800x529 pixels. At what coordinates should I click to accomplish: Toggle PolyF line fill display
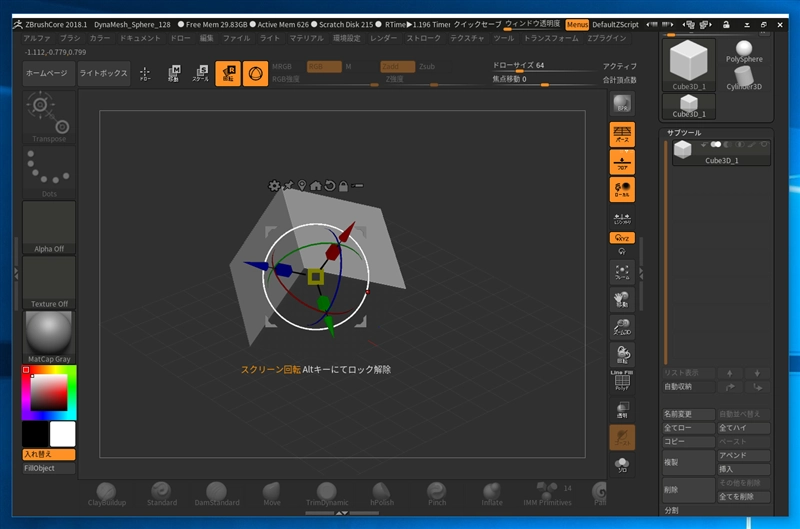click(x=622, y=382)
